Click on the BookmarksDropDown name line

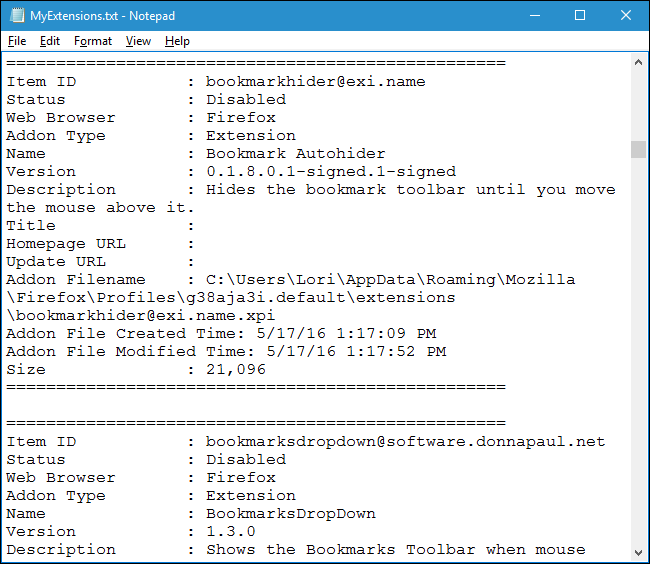tap(290, 514)
